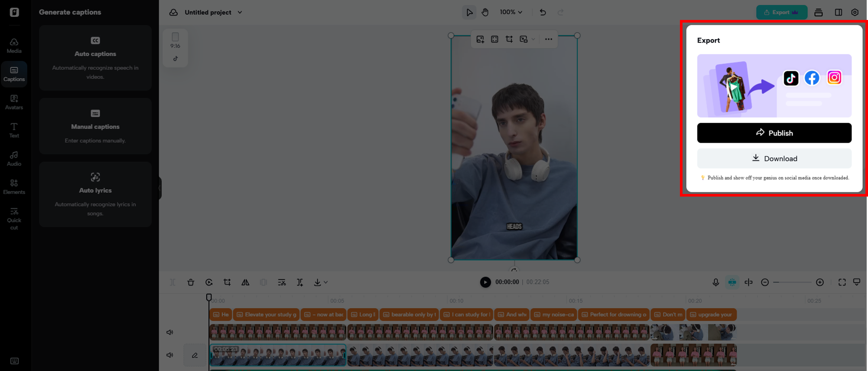Open the 100% zoom level dropdown
The height and width of the screenshot is (371, 868).
pyautogui.click(x=511, y=12)
